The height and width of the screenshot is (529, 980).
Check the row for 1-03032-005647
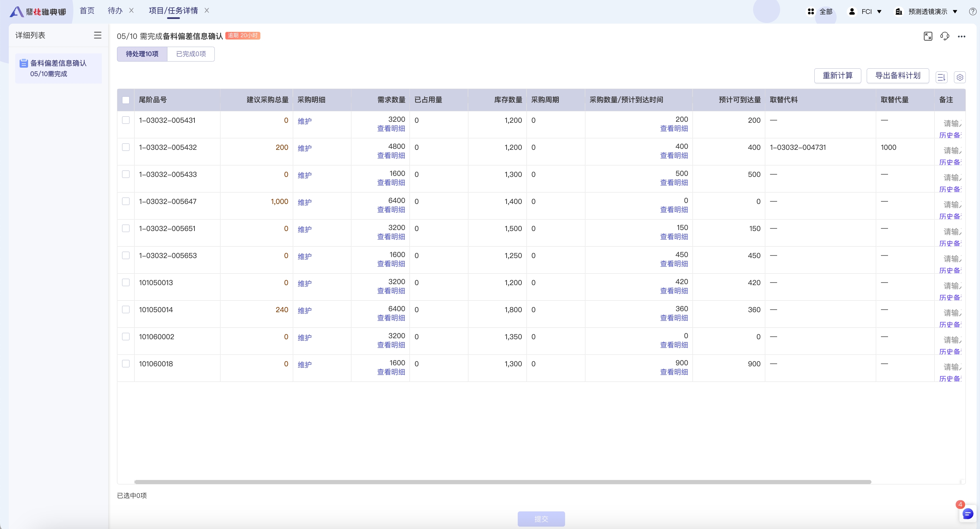[x=125, y=201]
